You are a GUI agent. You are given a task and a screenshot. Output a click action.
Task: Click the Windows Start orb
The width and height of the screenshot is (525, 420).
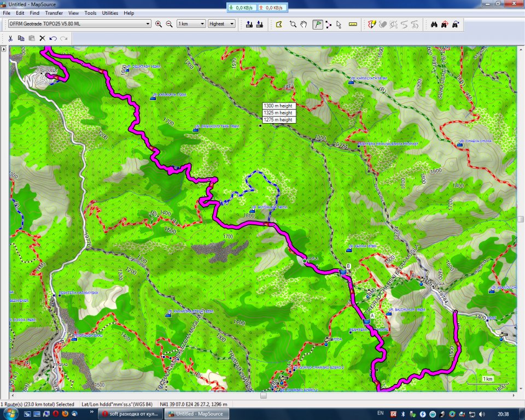(10, 413)
